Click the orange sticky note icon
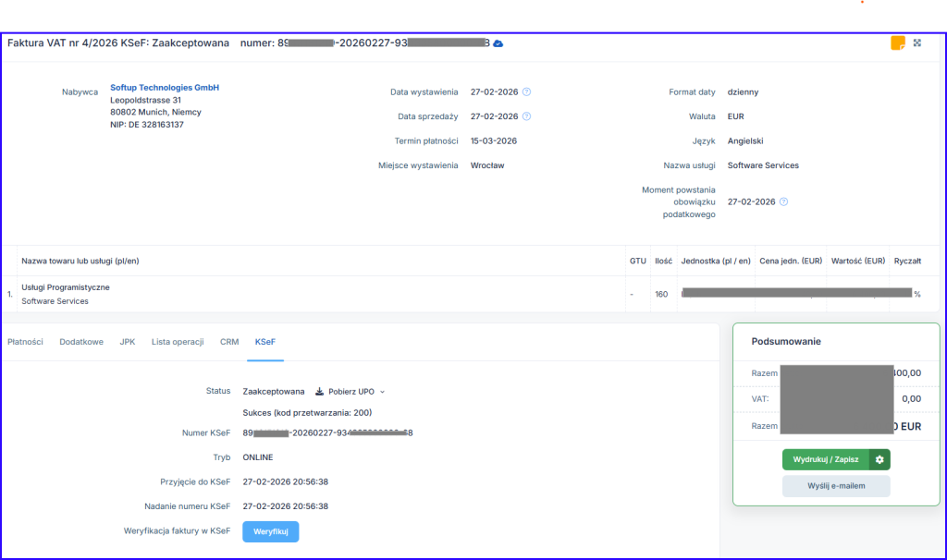The width and height of the screenshot is (947, 560). click(897, 43)
